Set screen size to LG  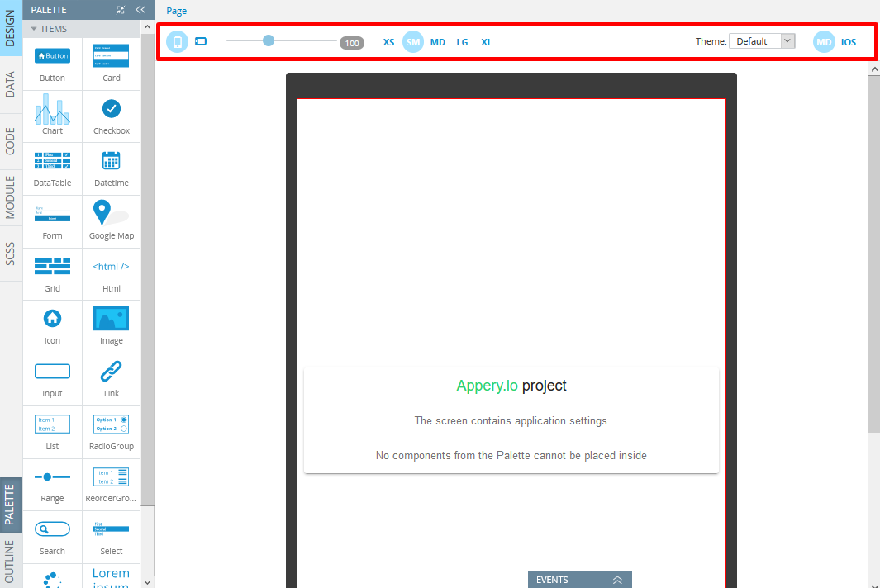click(462, 42)
